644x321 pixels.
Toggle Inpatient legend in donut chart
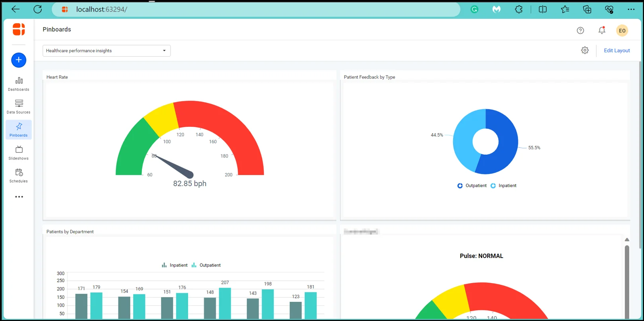click(x=503, y=186)
